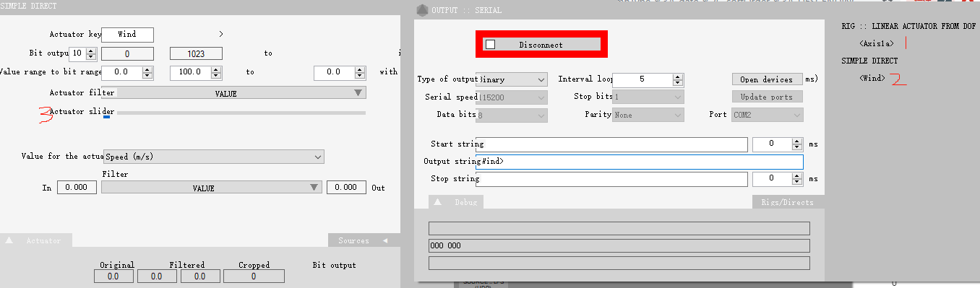Open the Serial speed 115200 dropdown

(x=512, y=97)
